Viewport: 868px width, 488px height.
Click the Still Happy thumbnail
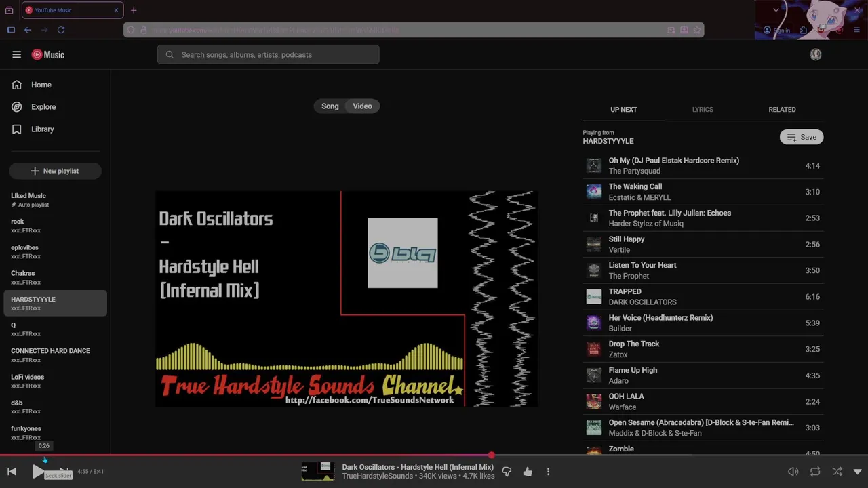pyautogui.click(x=594, y=244)
